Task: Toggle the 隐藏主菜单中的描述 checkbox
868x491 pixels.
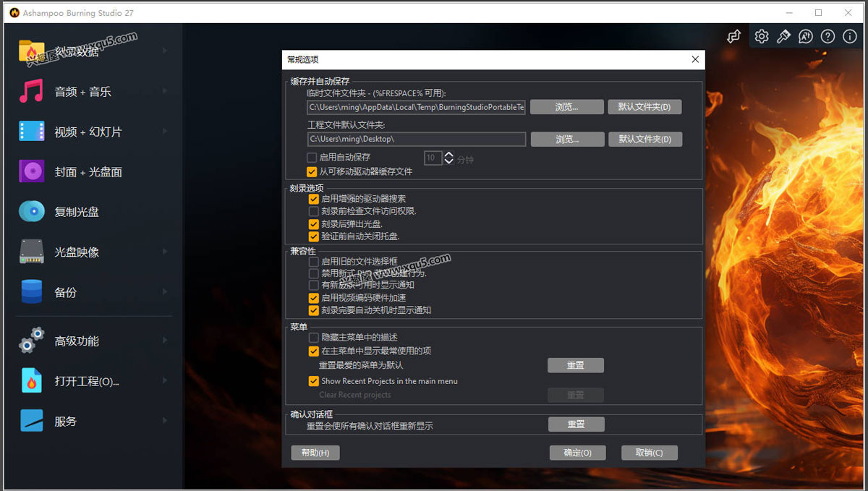Action: tap(314, 338)
